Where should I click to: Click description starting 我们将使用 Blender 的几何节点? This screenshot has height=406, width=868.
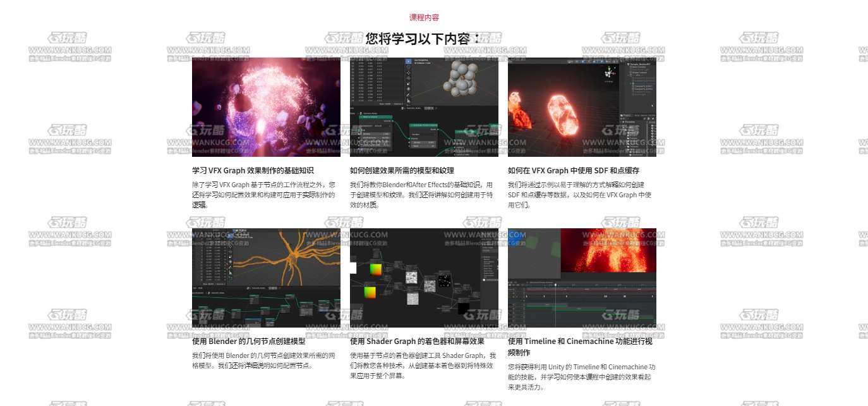click(263, 360)
